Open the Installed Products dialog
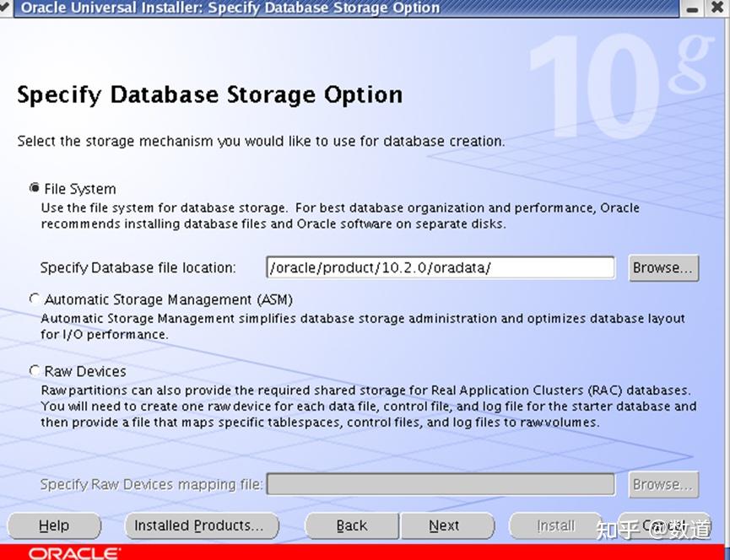Viewport: 730px width, 560px height. tap(201, 525)
